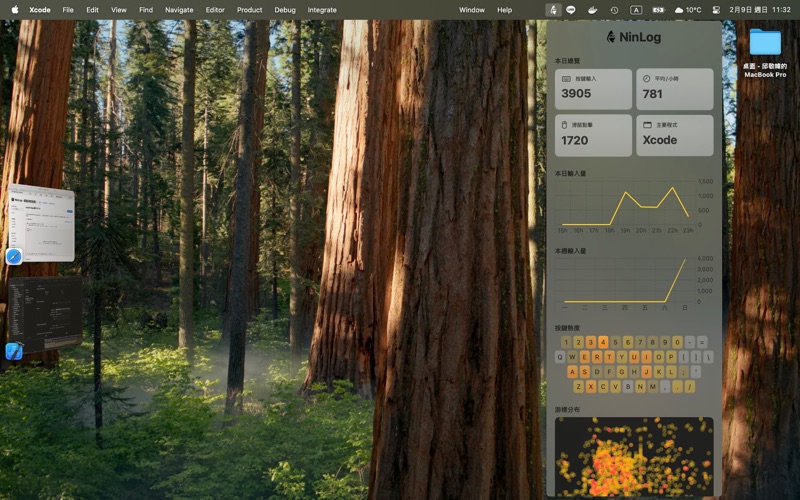This screenshot has width=800, height=500.
Task: Click the T key in the heat keyboard
Action: (609, 357)
